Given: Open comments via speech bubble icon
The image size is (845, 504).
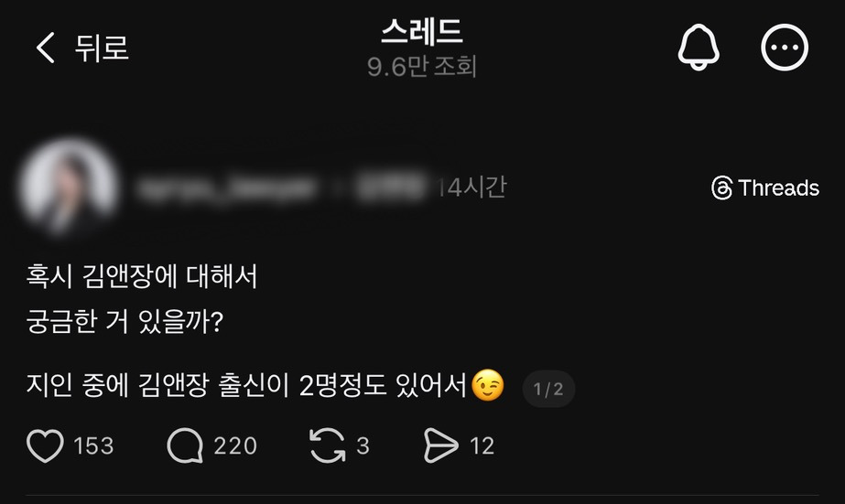Looking at the screenshot, I should [185, 445].
